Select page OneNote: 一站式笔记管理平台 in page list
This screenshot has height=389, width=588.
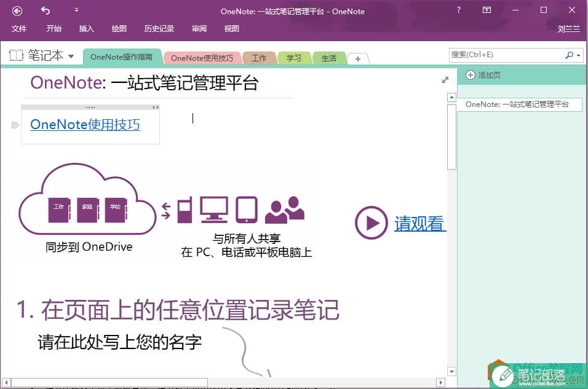[519, 104]
